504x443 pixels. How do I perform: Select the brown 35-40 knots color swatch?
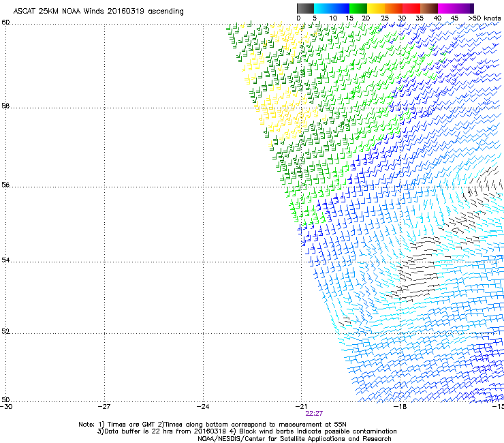(x=429, y=8)
